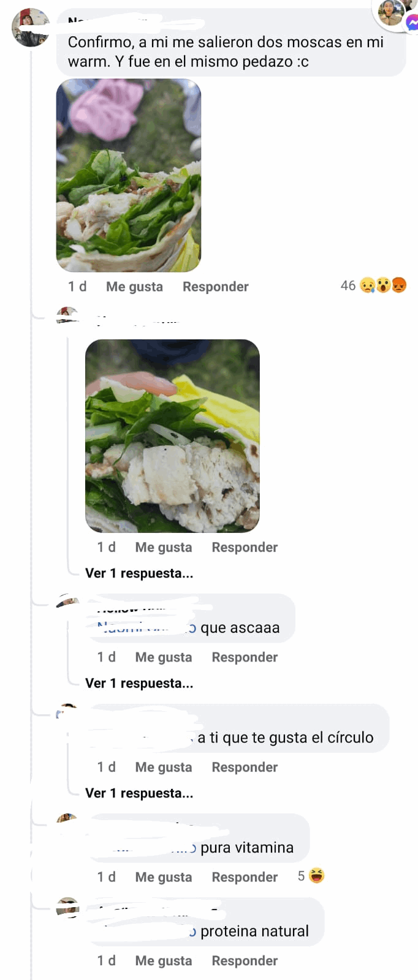Image resolution: width=418 pixels, height=980 pixels.
Task: Like the comment about two flies in the wrap
Action: click(134, 287)
